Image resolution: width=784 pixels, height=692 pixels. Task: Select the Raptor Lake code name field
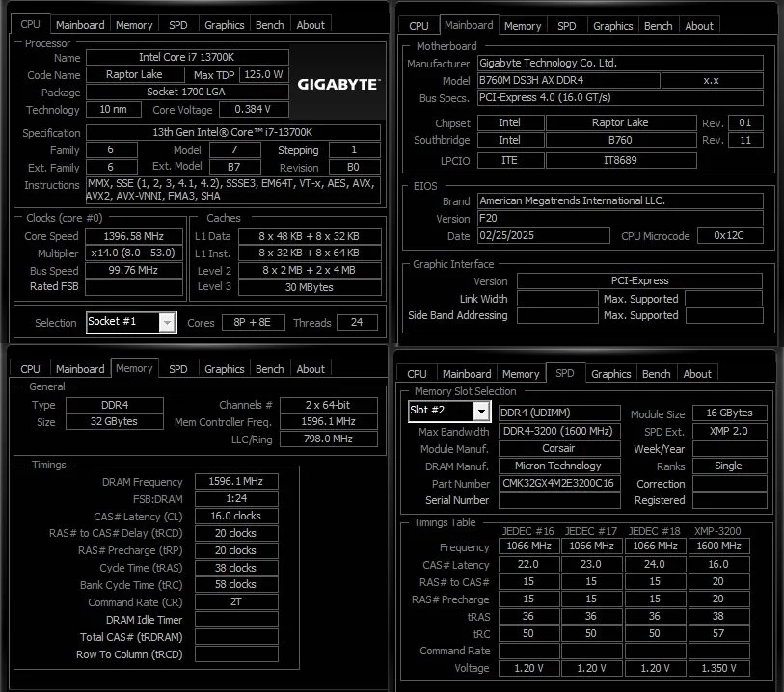click(135, 74)
